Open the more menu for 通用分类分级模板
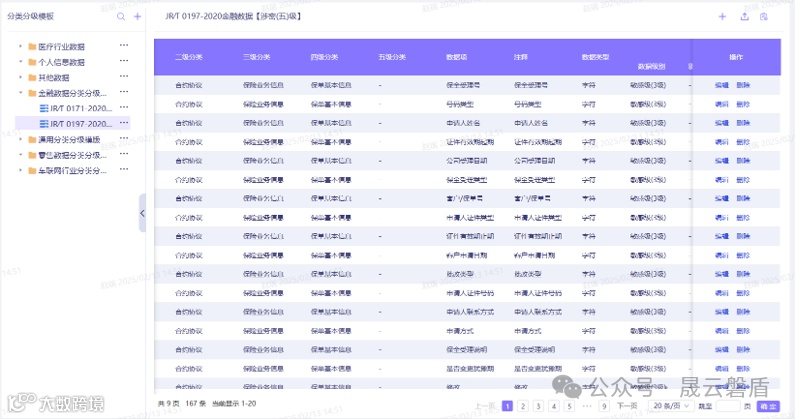 124,138
